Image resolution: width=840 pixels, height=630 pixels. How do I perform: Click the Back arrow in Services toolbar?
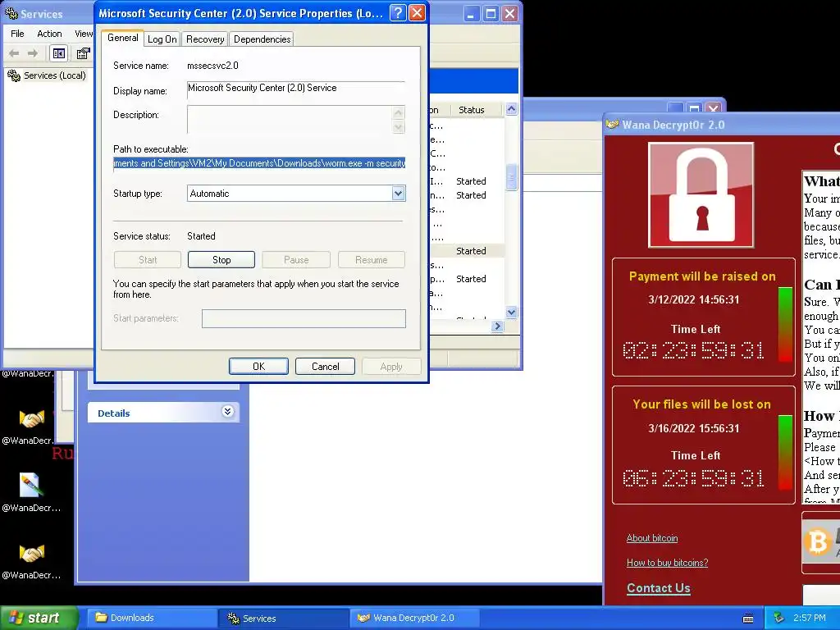15,53
